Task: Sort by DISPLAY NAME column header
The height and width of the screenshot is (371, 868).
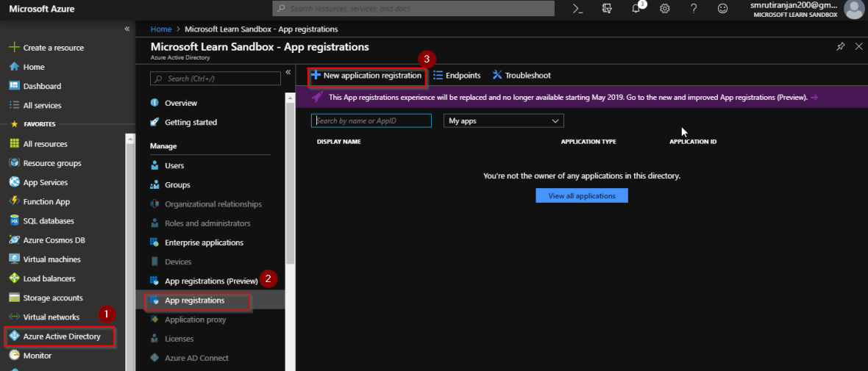Action: (x=339, y=142)
